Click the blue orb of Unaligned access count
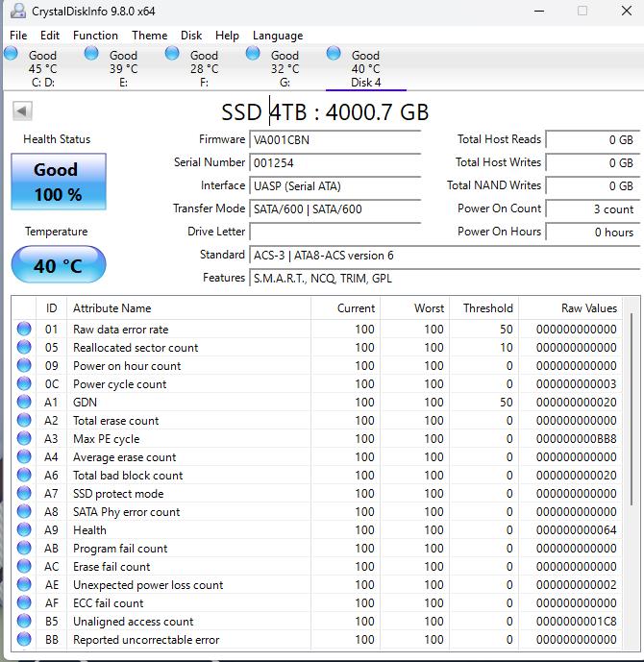 point(24,621)
